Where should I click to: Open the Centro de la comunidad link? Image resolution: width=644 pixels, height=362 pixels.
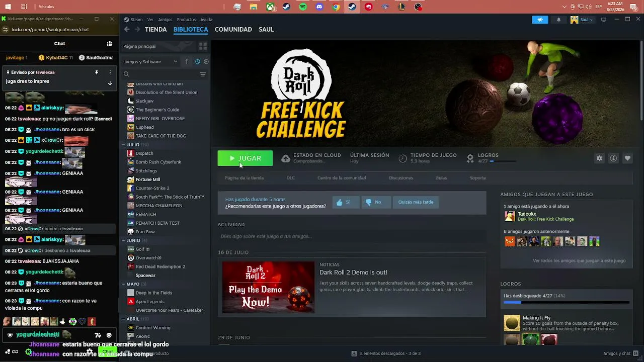342,178
